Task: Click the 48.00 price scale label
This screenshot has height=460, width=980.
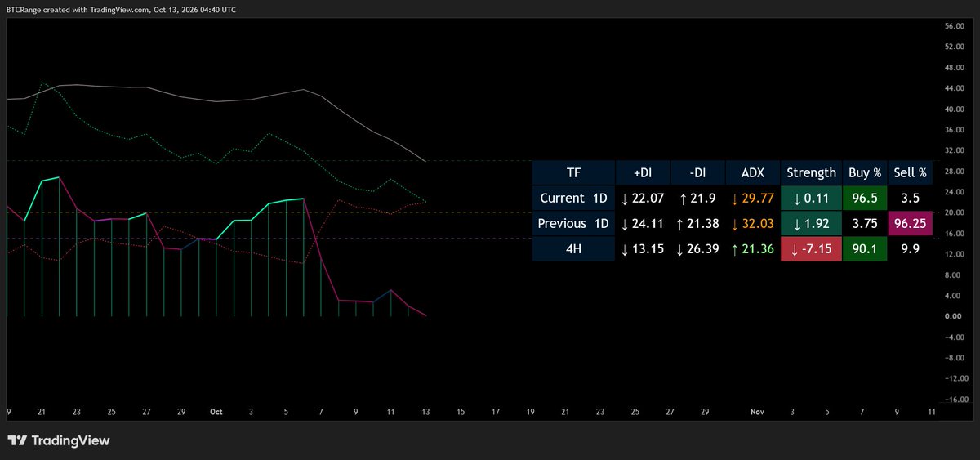Action: click(x=955, y=68)
